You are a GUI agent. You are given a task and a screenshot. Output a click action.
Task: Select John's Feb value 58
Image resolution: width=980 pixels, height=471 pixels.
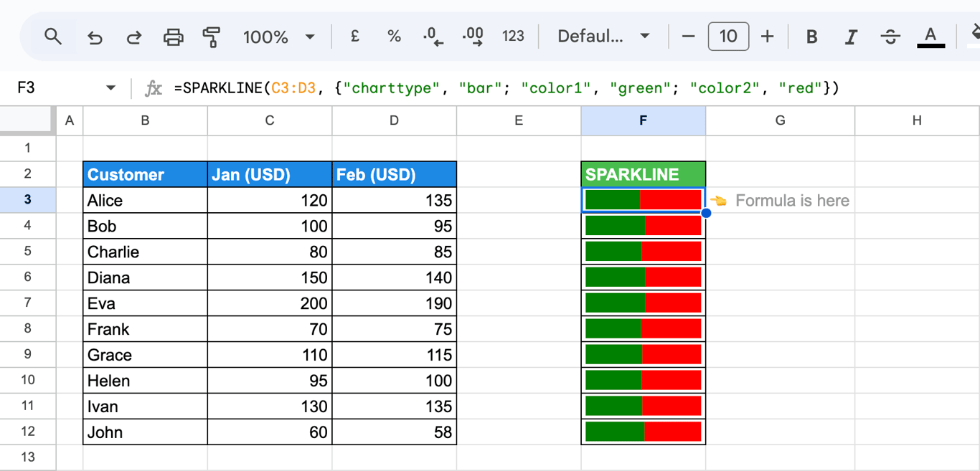tap(394, 432)
